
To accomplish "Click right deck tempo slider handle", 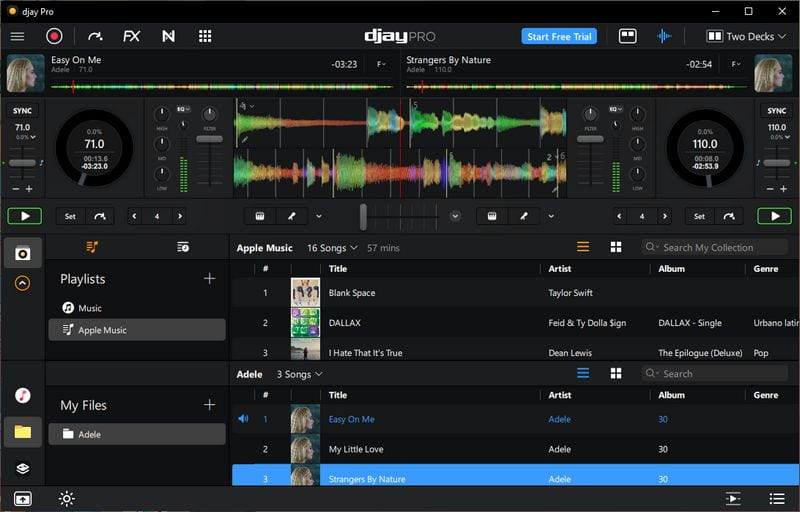I will pos(777,163).
